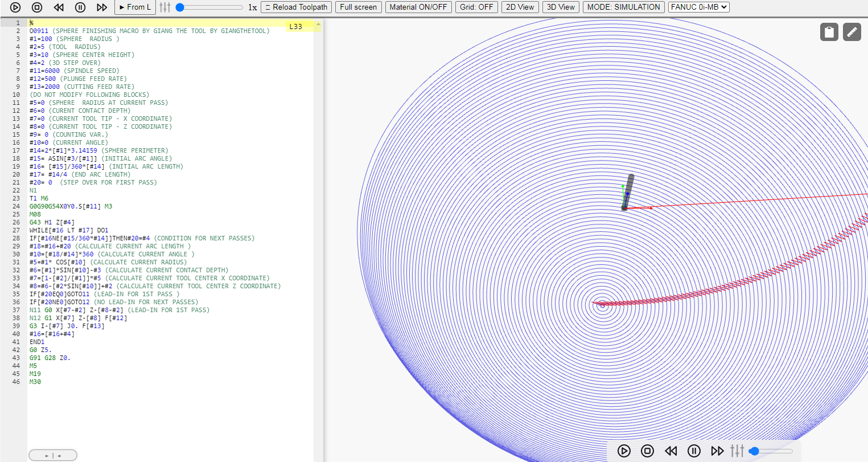This screenshot has width=868, height=462.
Task: Select the ruler measure icon in viewport
Action: pyautogui.click(x=852, y=32)
